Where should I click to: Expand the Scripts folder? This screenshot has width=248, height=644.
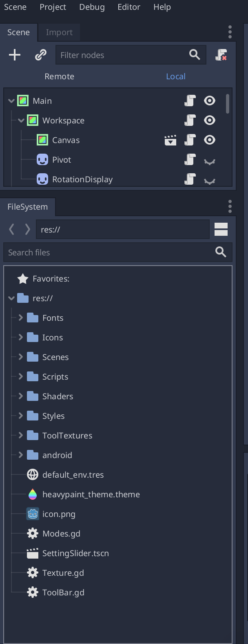tap(21, 376)
